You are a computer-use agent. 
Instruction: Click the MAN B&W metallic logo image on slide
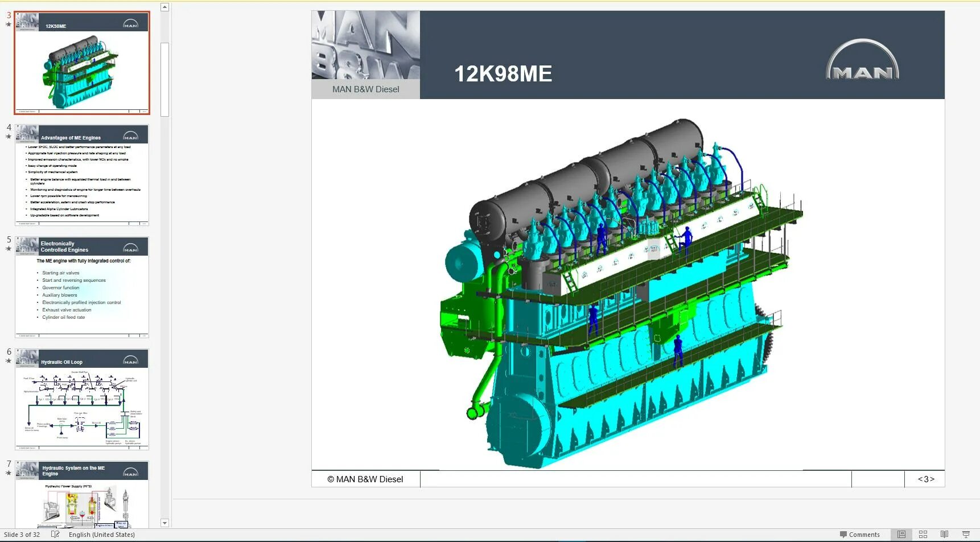coord(366,45)
